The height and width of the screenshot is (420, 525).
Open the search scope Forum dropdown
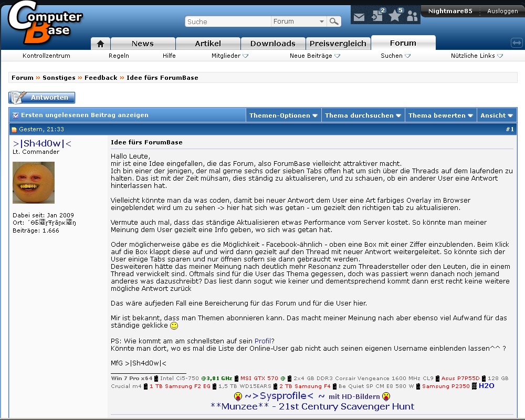(x=299, y=22)
